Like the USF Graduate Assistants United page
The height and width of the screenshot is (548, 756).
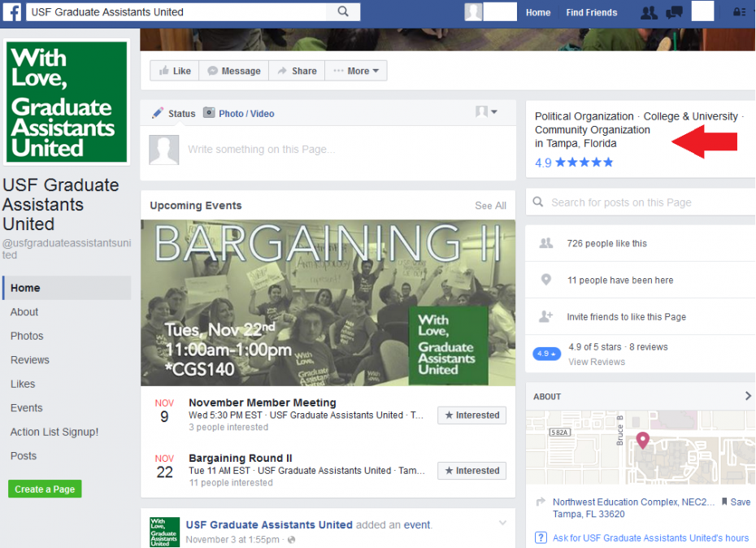pyautogui.click(x=175, y=71)
